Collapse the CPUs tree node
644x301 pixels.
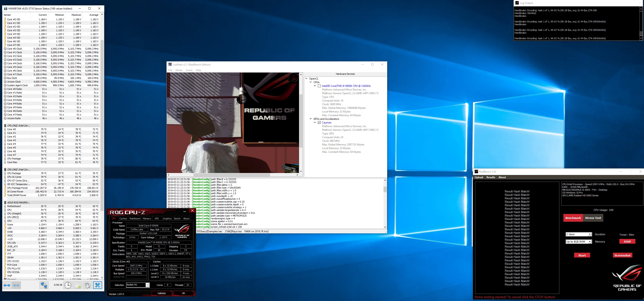pos(311,82)
